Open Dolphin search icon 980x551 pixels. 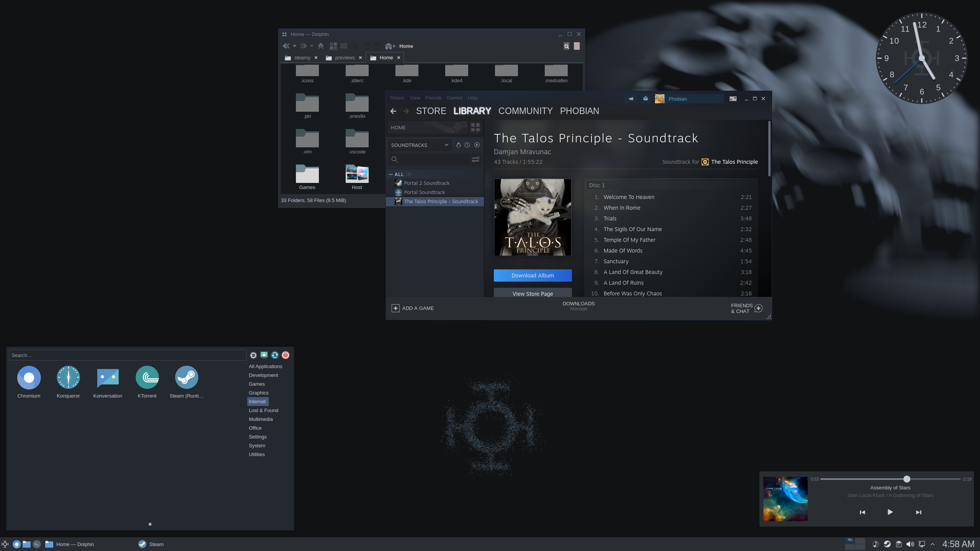coord(567,46)
